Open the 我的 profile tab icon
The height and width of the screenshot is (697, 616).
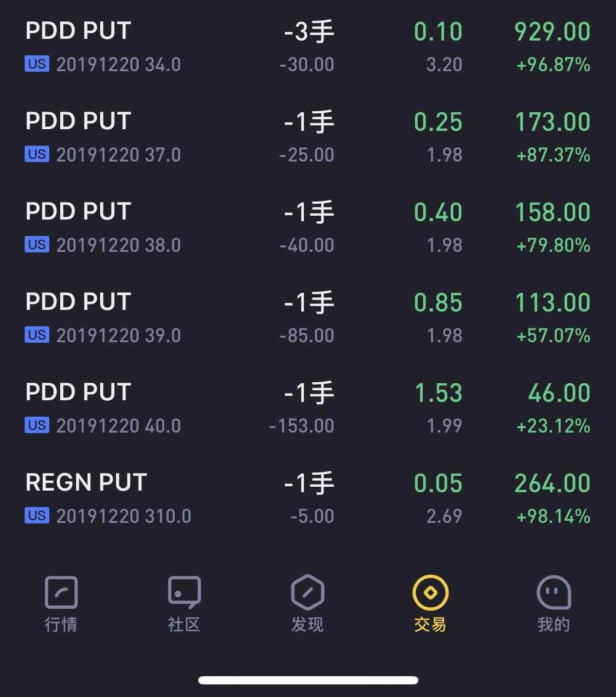click(x=554, y=592)
